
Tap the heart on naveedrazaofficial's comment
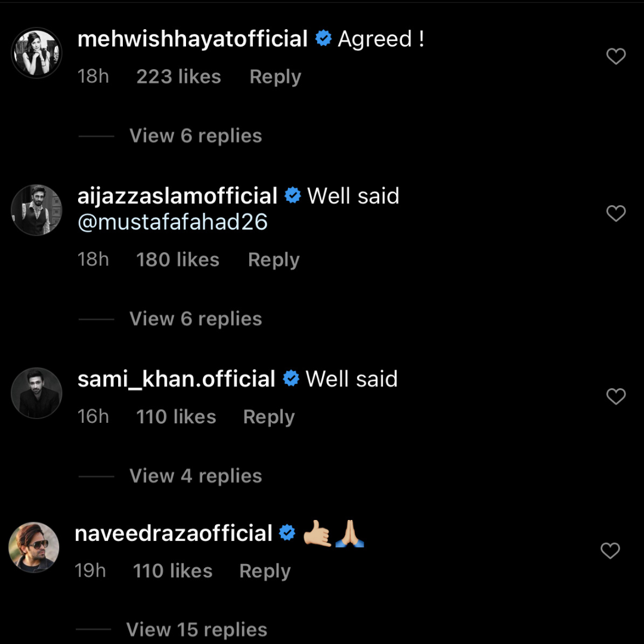[x=610, y=551]
